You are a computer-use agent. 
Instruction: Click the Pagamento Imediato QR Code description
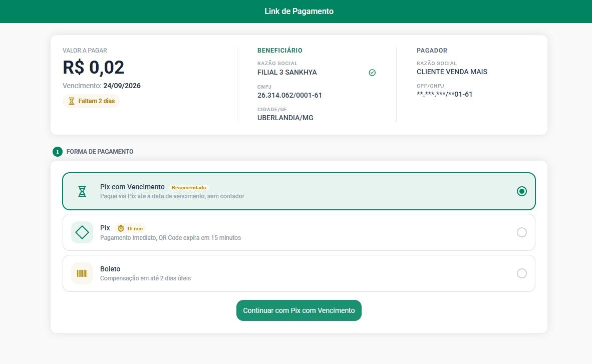pyautogui.click(x=170, y=238)
